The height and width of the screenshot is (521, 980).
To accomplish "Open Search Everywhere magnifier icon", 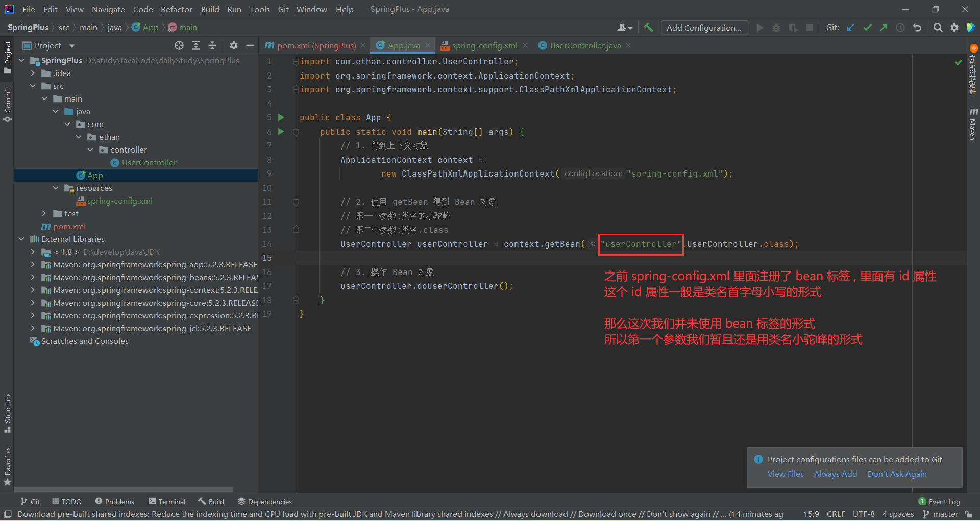I will point(938,28).
